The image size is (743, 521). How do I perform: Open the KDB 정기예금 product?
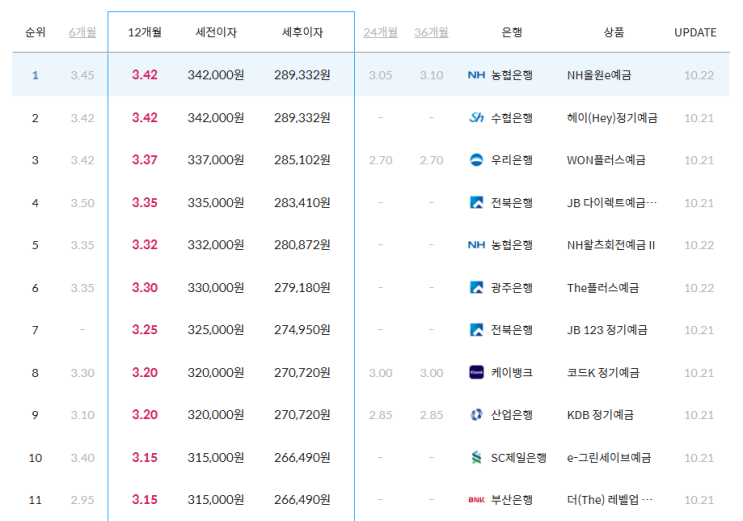[600, 415]
